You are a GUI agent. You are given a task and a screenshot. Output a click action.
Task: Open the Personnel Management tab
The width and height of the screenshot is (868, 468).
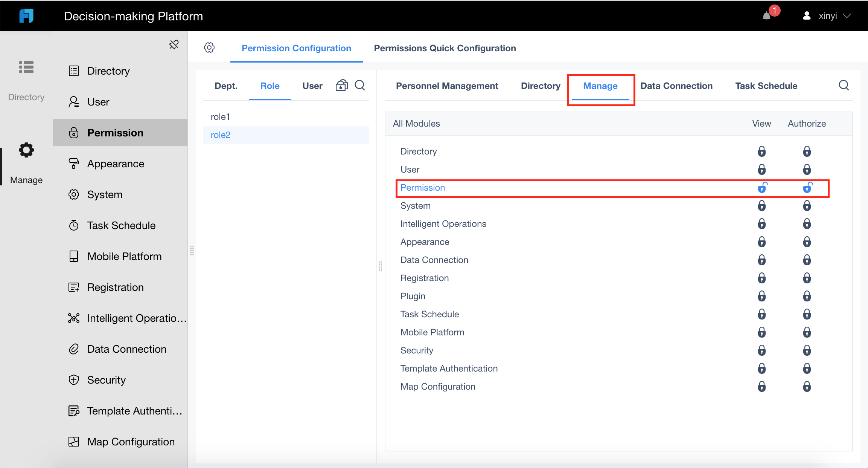447,86
